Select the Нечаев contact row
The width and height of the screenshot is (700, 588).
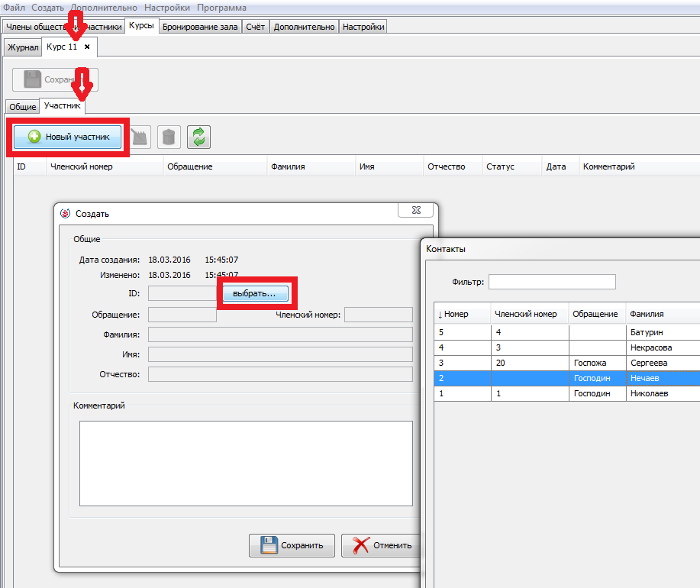(x=567, y=378)
